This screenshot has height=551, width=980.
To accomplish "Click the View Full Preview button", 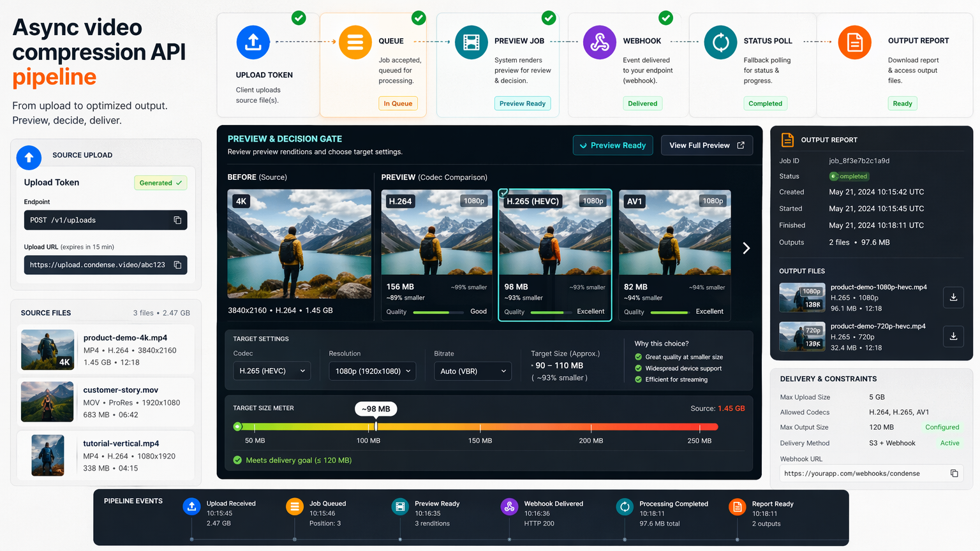I will pos(707,145).
